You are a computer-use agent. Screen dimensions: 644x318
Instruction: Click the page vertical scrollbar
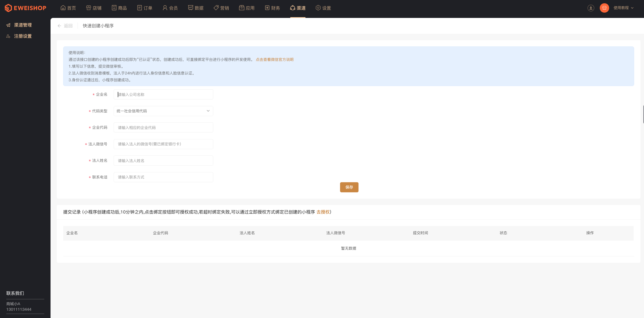643,114
